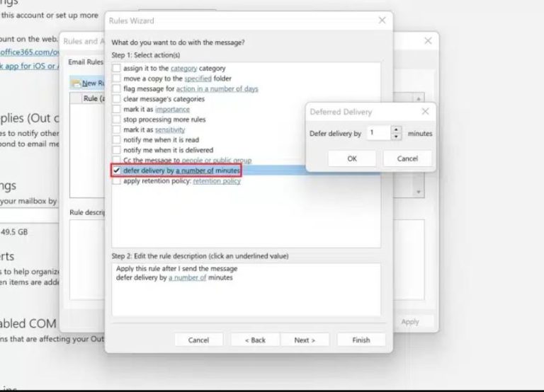Viewport: 544px width, 392px height.
Task: Open 'a number of' link in Step 2
Action: 188,277
